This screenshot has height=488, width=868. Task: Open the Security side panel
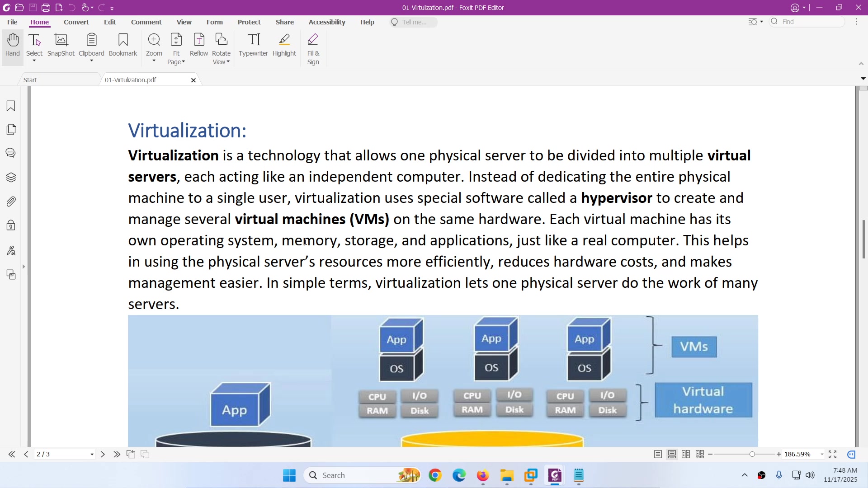(x=11, y=225)
